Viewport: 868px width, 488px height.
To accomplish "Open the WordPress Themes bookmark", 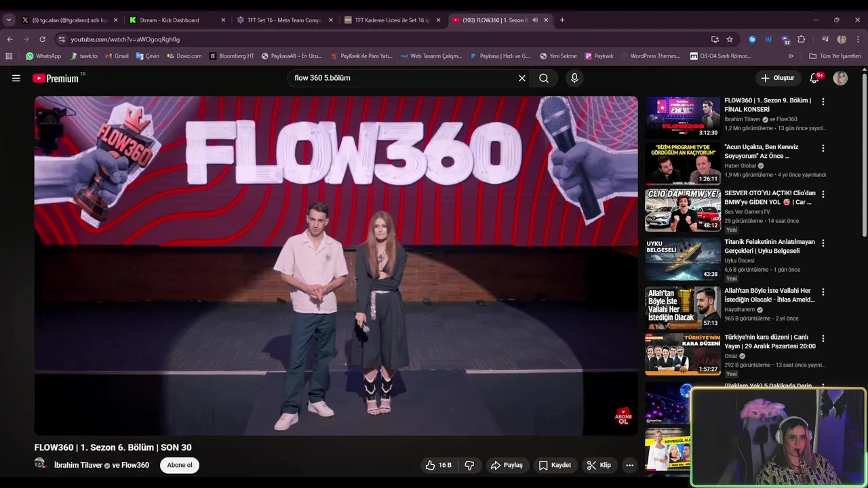I will coord(650,56).
